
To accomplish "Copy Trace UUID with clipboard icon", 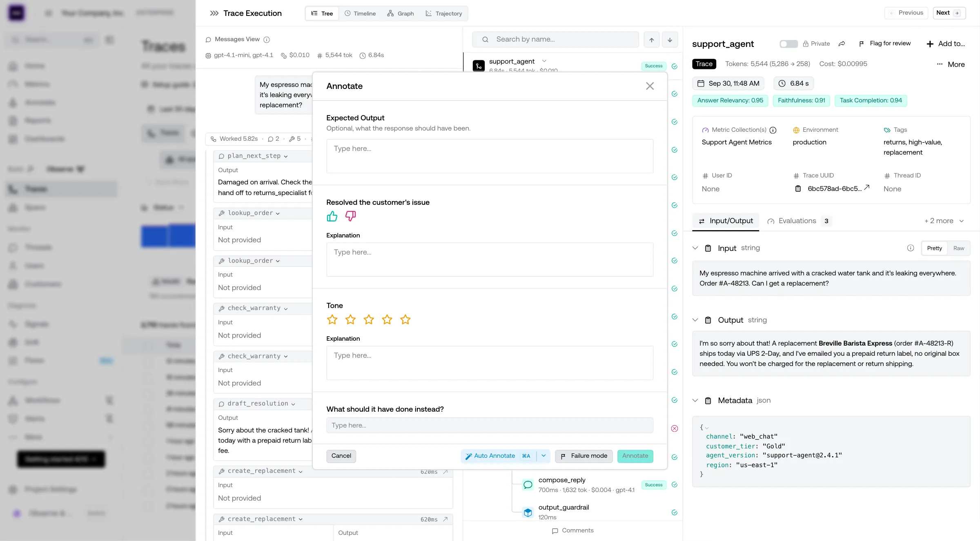I will click(x=798, y=188).
